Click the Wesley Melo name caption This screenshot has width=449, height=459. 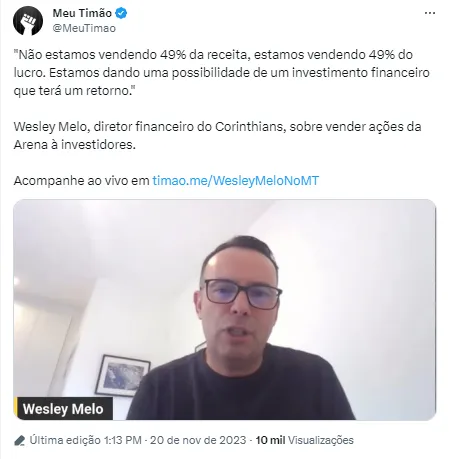coord(63,409)
